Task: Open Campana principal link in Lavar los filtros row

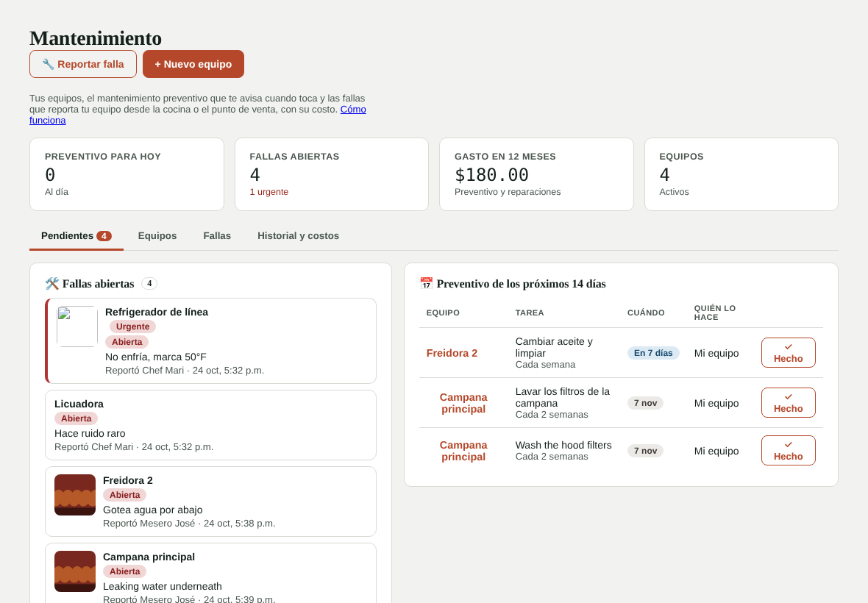Action: click(x=463, y=403)
